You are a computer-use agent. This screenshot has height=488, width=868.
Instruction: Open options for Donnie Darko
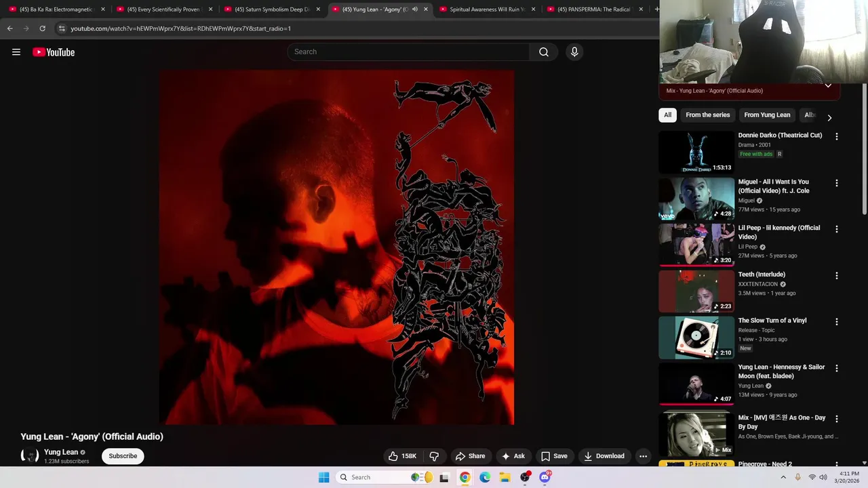point(836,136)
